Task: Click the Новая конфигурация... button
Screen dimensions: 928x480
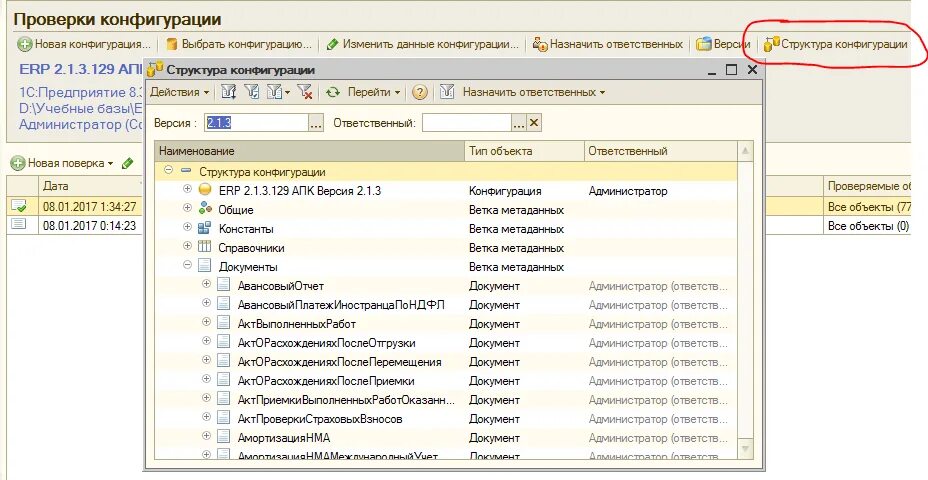Action: coord(84,44)
